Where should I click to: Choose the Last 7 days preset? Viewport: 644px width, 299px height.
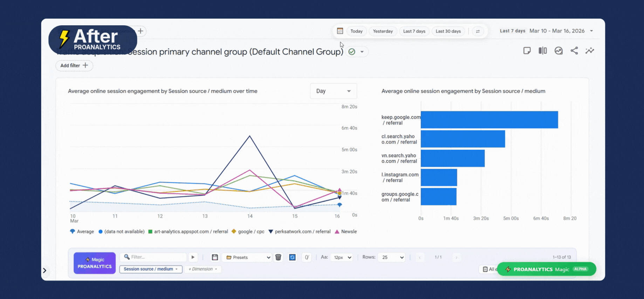[x=414, y=31]
